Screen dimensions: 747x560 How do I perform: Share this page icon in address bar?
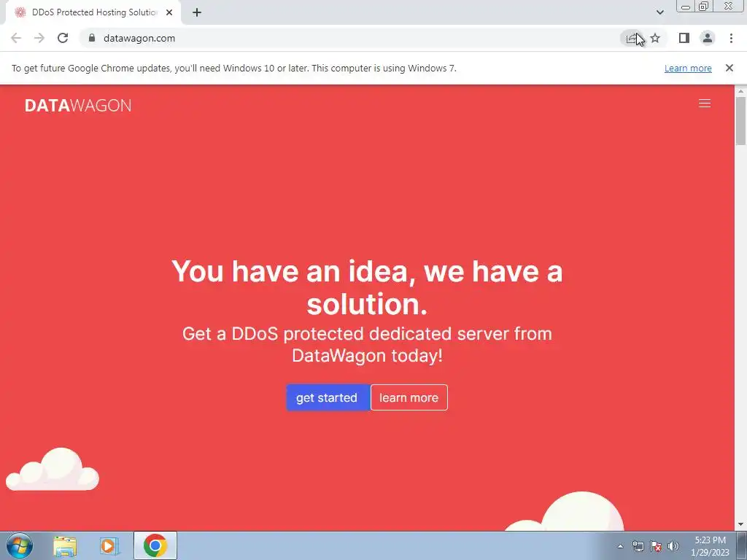[x=632, y=38]
